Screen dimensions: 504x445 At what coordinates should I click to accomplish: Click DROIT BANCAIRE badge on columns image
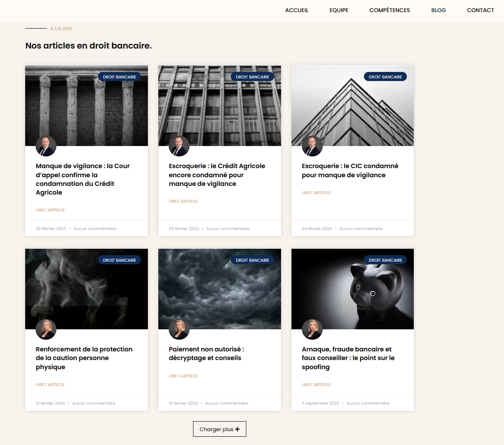(119, 77)
